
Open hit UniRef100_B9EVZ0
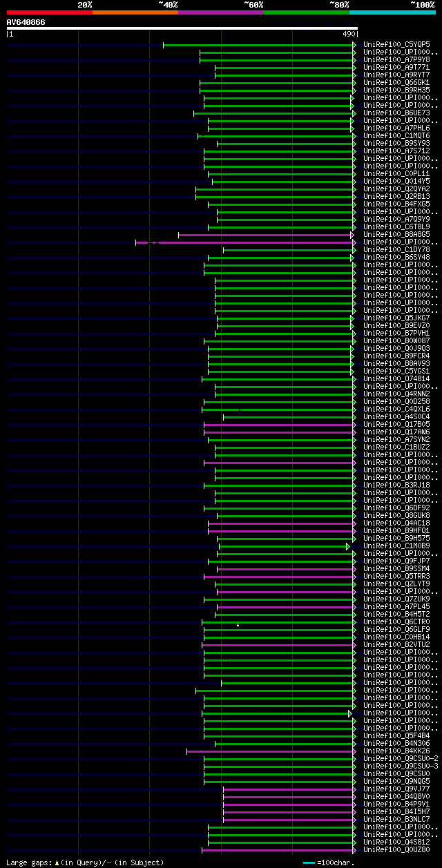click(396, 326)
